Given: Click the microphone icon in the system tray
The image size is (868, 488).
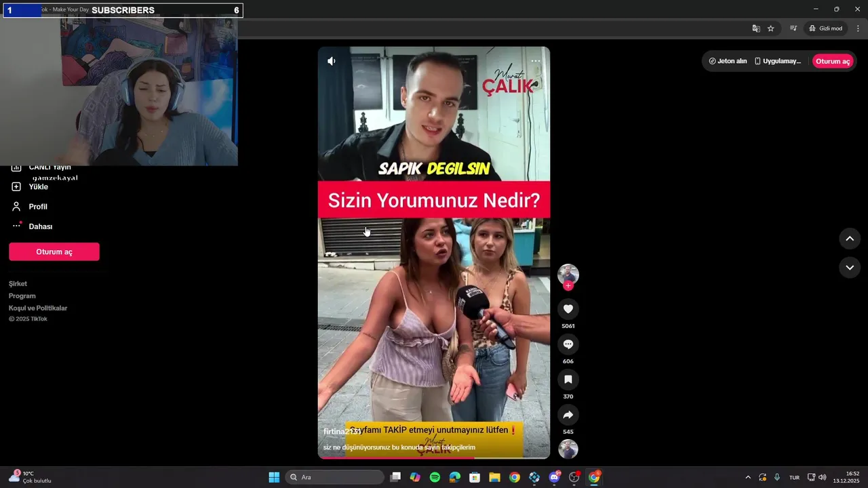Looking at the screenshot, I should coord(777,477).
